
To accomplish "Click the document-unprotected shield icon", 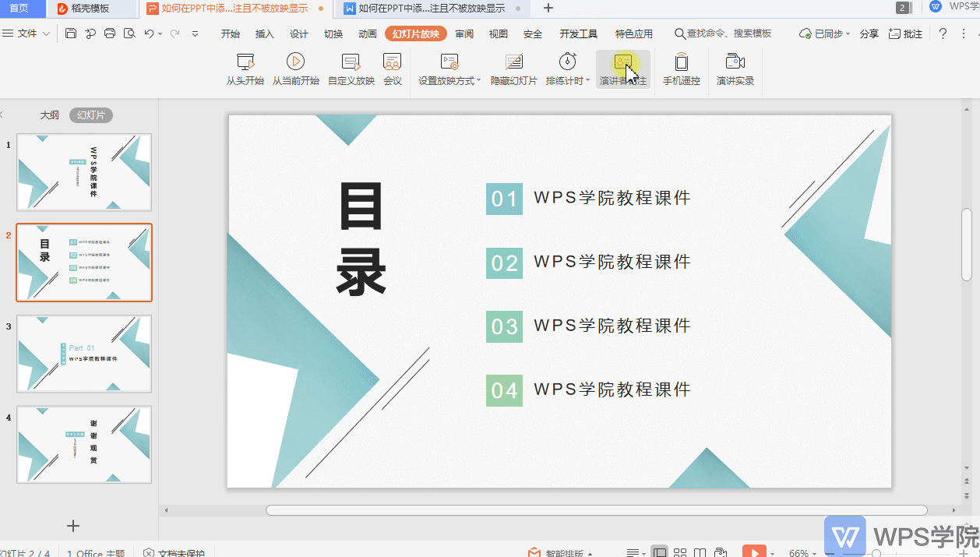I will [149, 553].
